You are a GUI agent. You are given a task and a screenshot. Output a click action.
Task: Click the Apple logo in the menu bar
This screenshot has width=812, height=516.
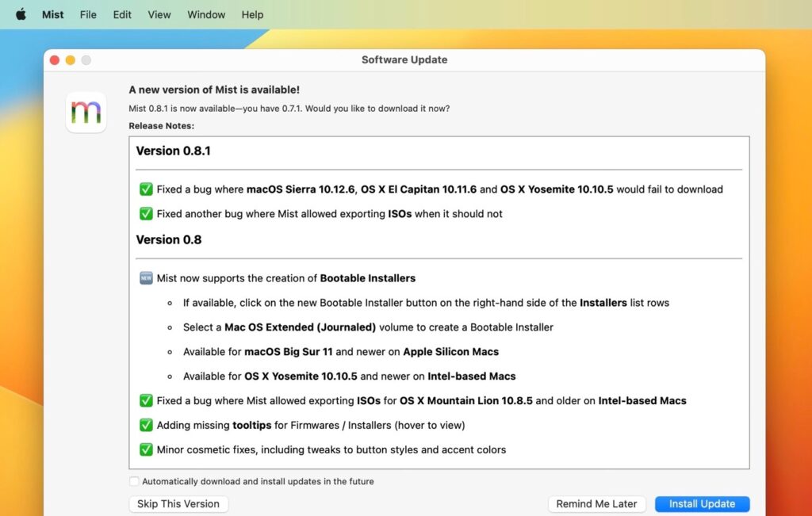tap(20, 13)
